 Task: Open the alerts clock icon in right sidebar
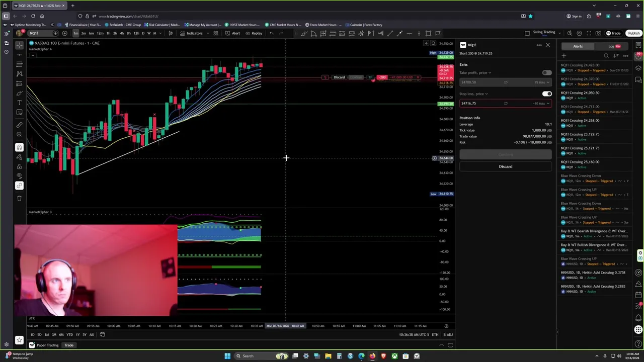[x=638, y=56]
